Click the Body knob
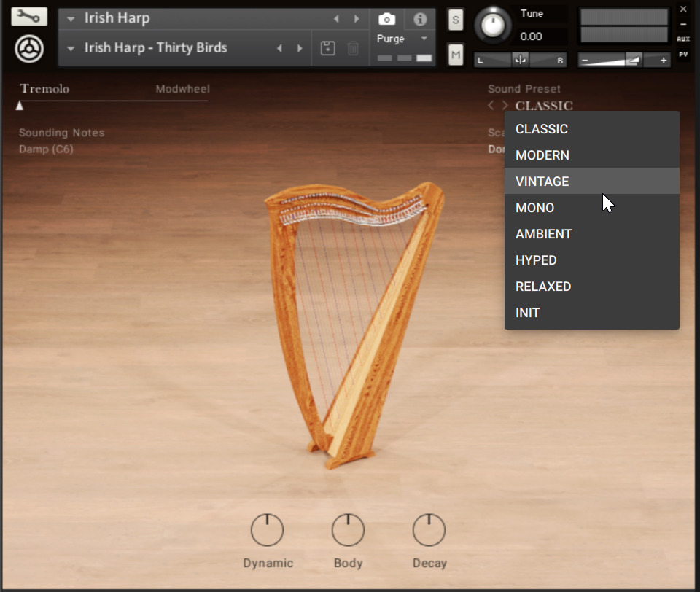The width and height of the screenshot is (700, 592). tap(348, 530)
